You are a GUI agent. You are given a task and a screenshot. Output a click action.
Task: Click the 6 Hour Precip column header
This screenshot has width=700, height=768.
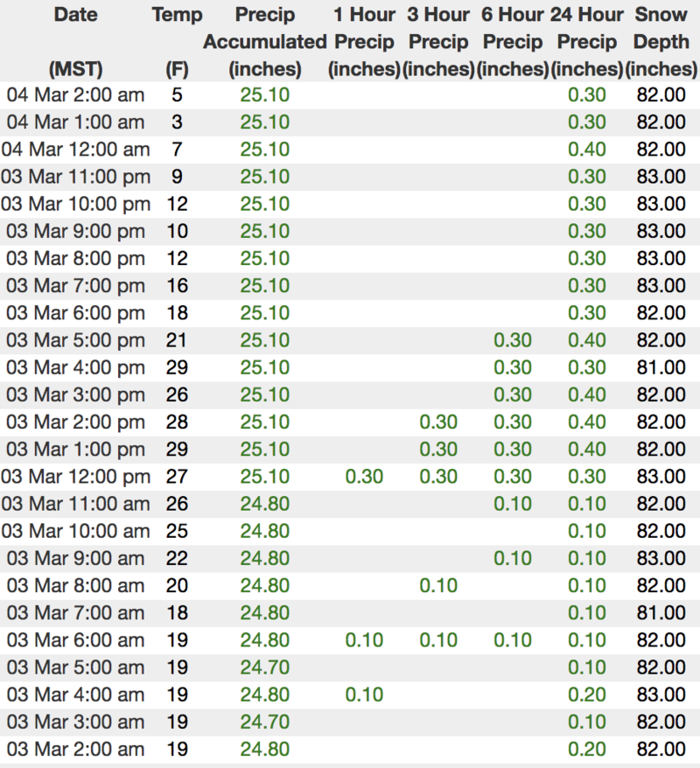513,41
